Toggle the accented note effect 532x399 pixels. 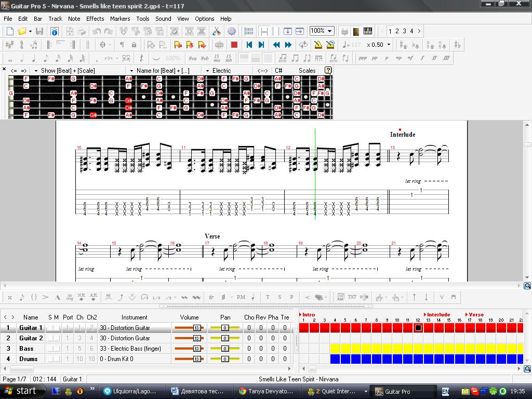point(46,297)
